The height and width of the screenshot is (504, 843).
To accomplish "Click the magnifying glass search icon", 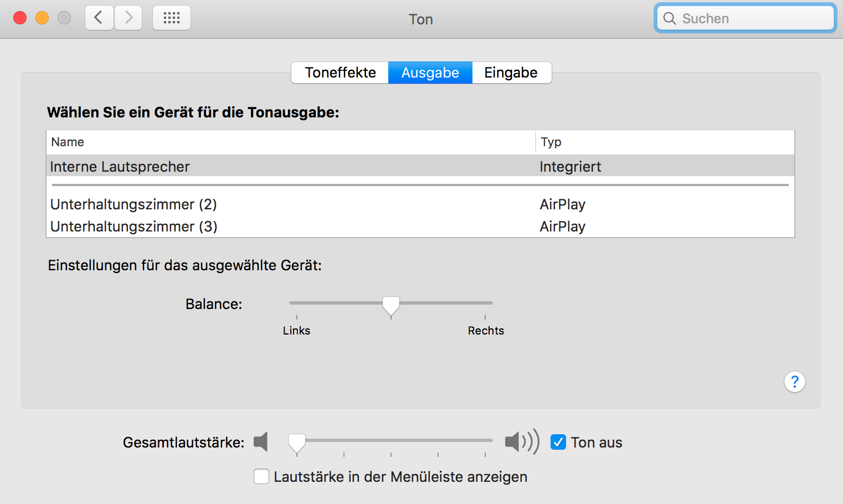I will click(x=670, y=18).
